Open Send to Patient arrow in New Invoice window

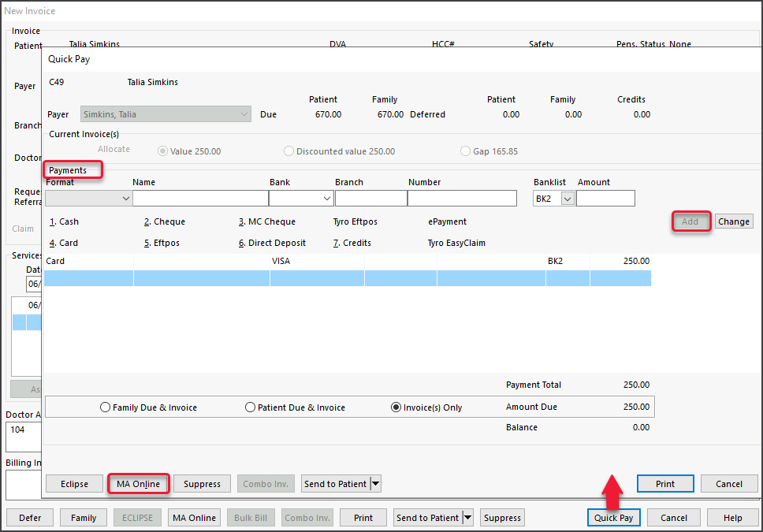tap(467, 518)
